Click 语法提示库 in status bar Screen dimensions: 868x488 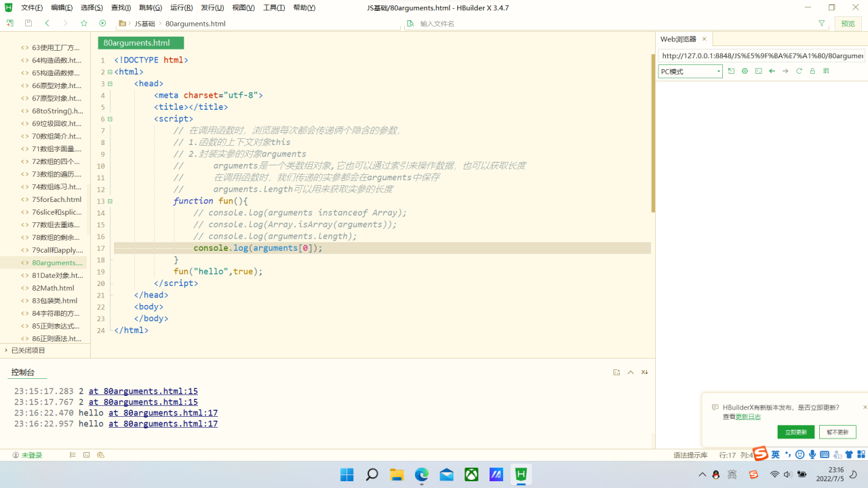pyautogui.click(x=690, y=455)
